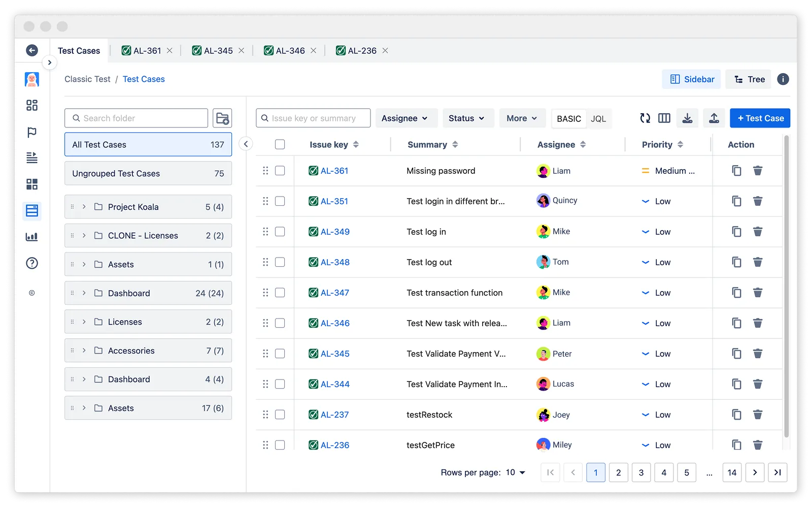Go to page 3 in pagination
812x508 pixels.
pos(641,472)
